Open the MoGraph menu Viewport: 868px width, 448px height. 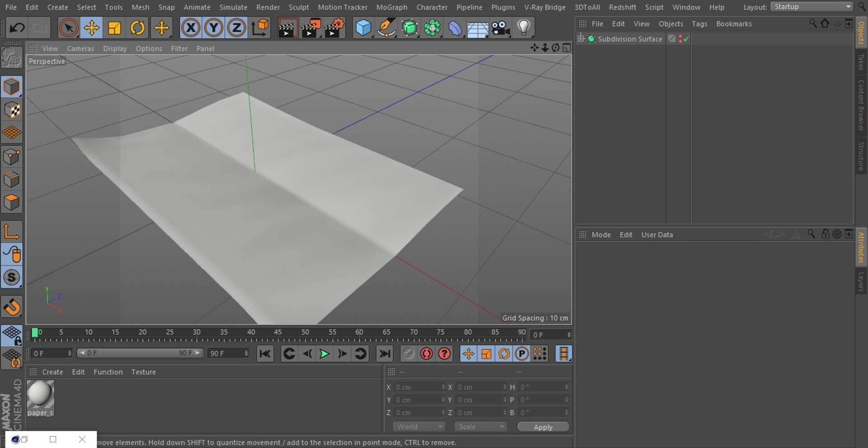[x=392, y=7]
